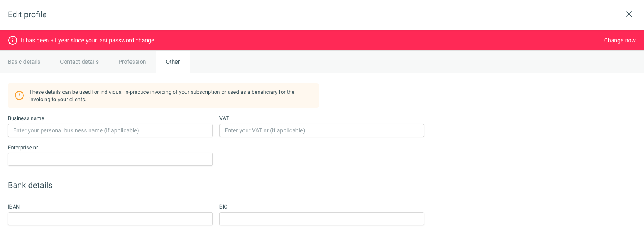Screen dimensions: 644x239
Task: Click the IBAN input field
Action: pyautogui.click(x=110, y=219)
